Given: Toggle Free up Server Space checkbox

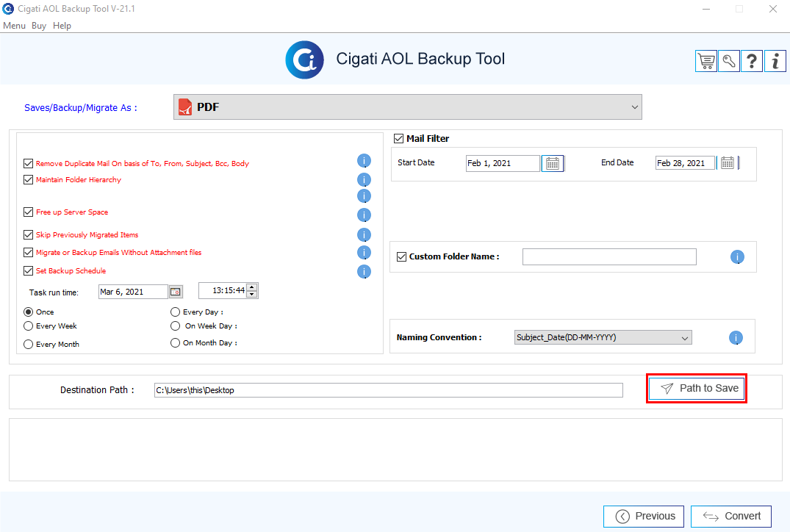Looking at the screenshot, I should click(28, 212).
